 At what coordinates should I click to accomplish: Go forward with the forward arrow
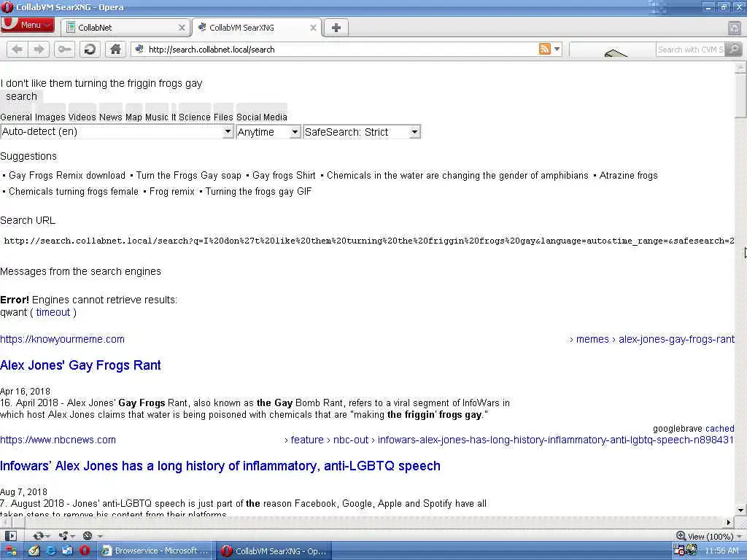[x=39, y=49]
